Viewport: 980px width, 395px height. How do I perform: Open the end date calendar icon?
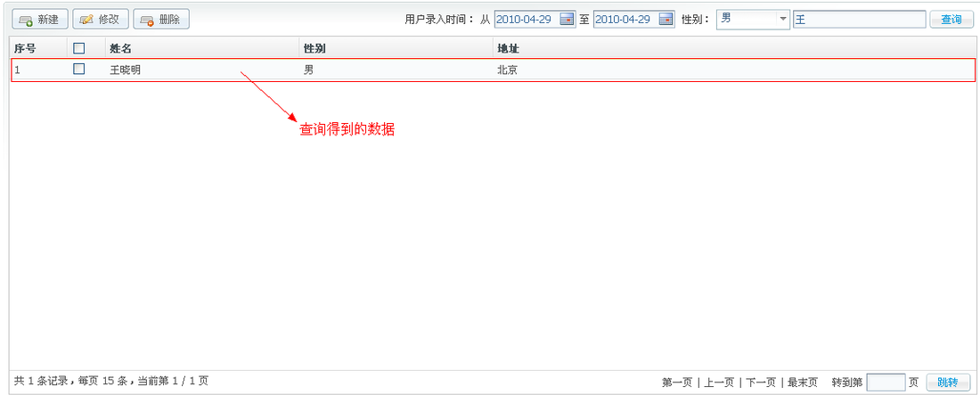(666, 20)
